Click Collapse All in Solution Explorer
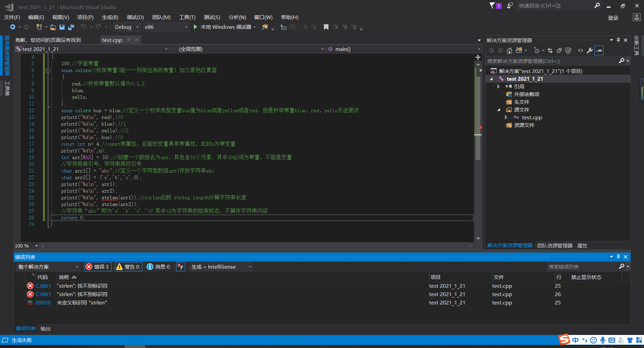 [x=559, y=51]
